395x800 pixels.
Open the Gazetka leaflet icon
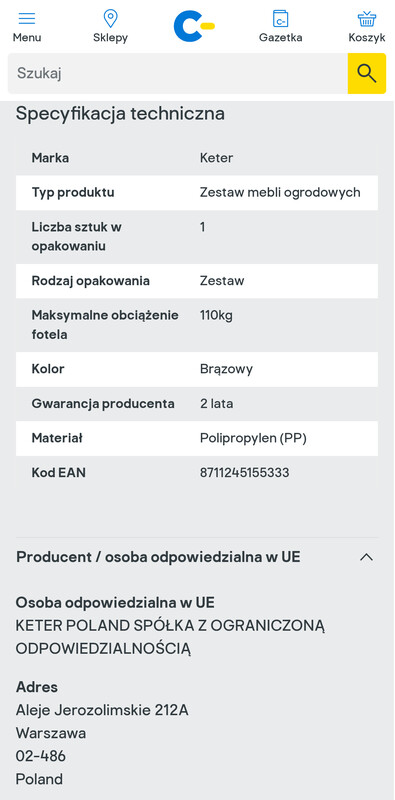click(x=280, y=18)
